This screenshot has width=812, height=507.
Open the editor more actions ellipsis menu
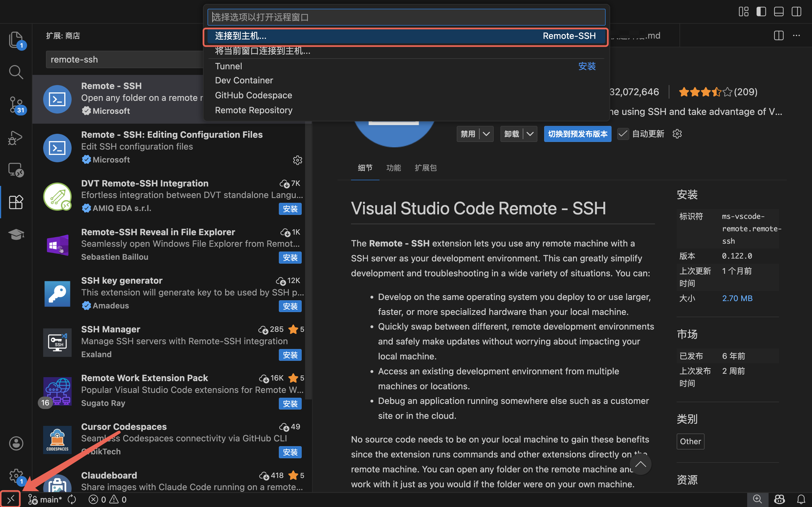tap(796, 35)
